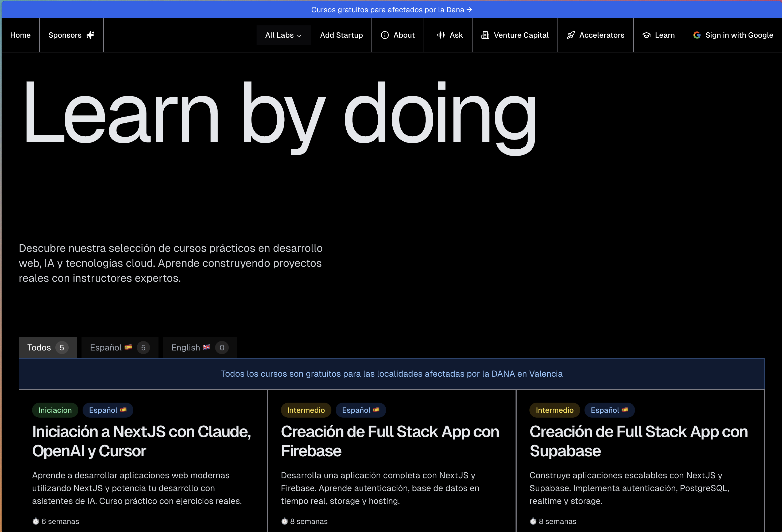Open the Home navigation item
This screenshot has width=782, height=532.
[21, 35]
